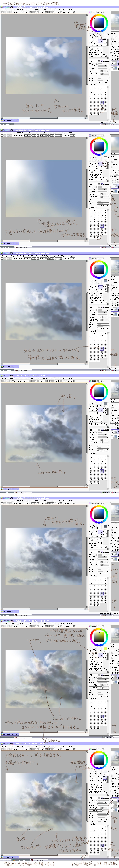The width and height of the screenshot is (119, 868).
Task: Select the hand tool in the first screenshot
Action: 98,37
